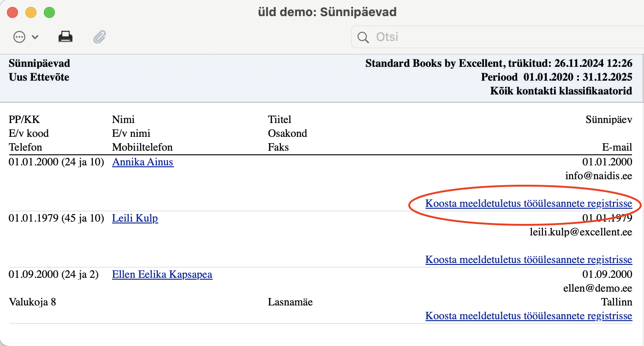Open the ellipsis actions menu icon
This screenshot has height=346, width=644.
pos(19,37)
